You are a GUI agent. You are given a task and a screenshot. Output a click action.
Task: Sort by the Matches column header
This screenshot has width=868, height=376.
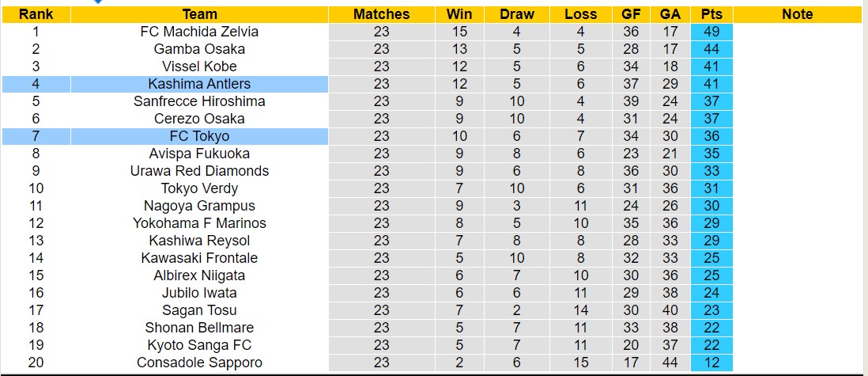coord(381,14)
